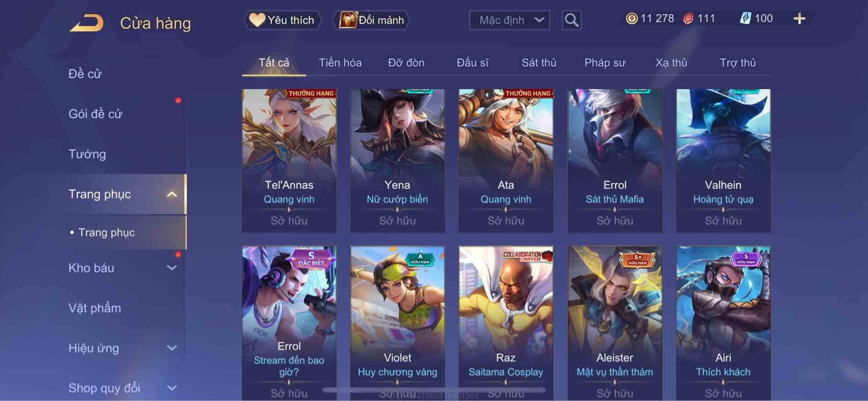This screenshot has width=868, height=401.
Task: Go to Gói đề cử menu
Action: [x=95, y=114]
